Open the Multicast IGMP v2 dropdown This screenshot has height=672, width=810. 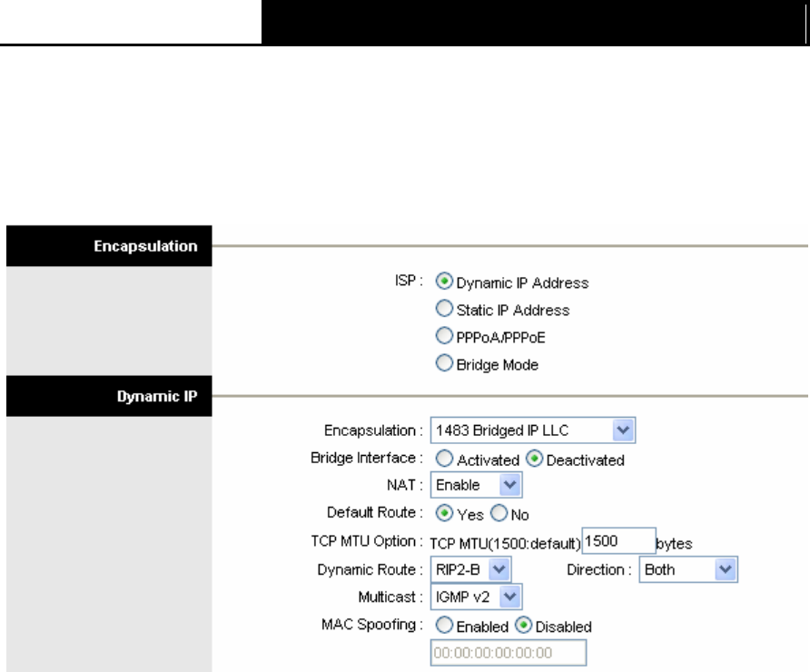(x=476, y=598)
